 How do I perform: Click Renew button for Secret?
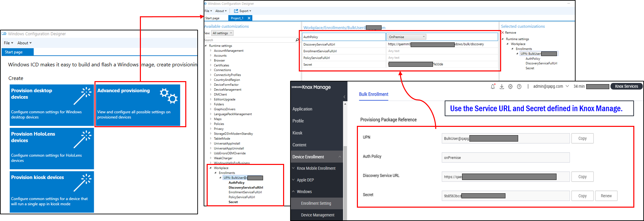606,196
